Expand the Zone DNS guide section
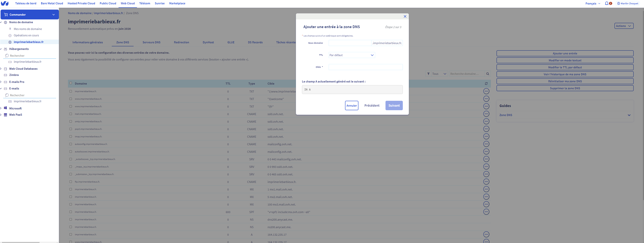This screenshot has height=243, width=644. pyautogui.click(x=629, y=115)
